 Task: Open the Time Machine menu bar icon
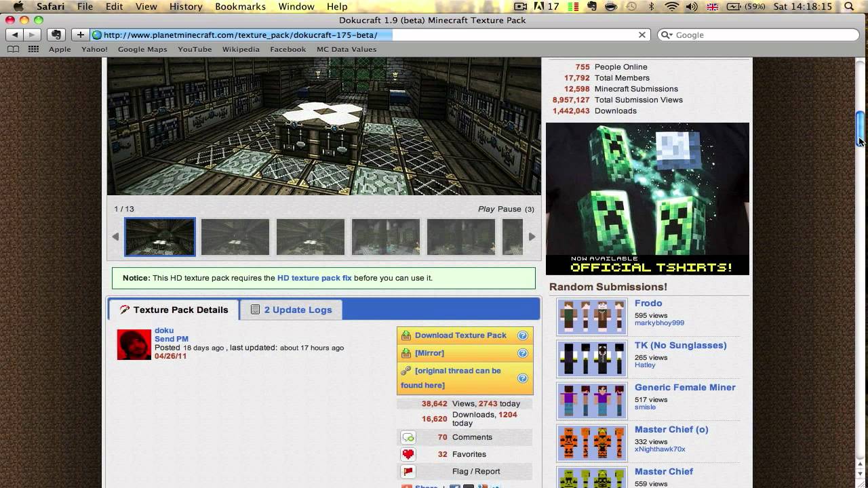(631, 7)
